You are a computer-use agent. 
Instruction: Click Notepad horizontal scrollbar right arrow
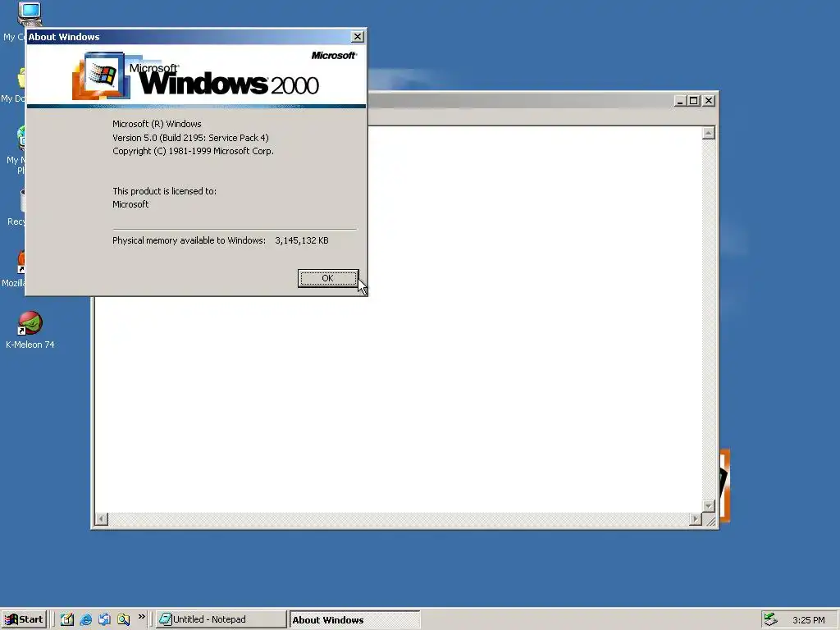pyautogui.click(x=696, y=518)
